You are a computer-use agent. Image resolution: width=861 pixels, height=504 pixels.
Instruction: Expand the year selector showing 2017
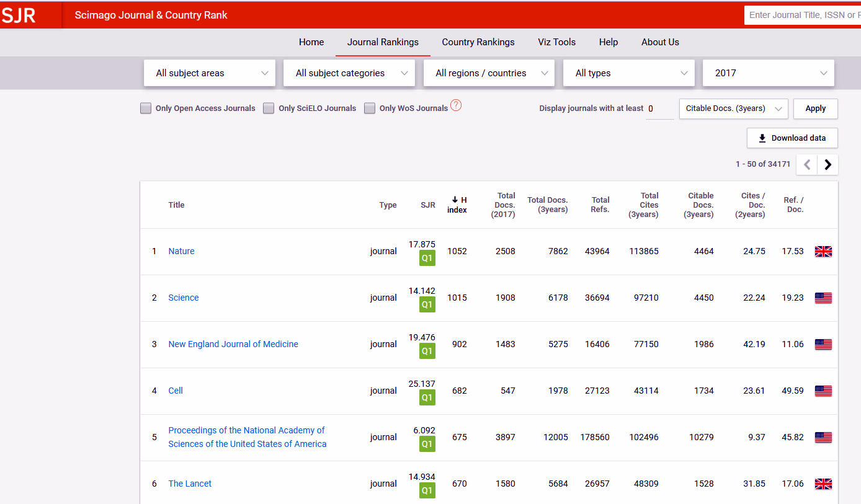pos(768,73)
